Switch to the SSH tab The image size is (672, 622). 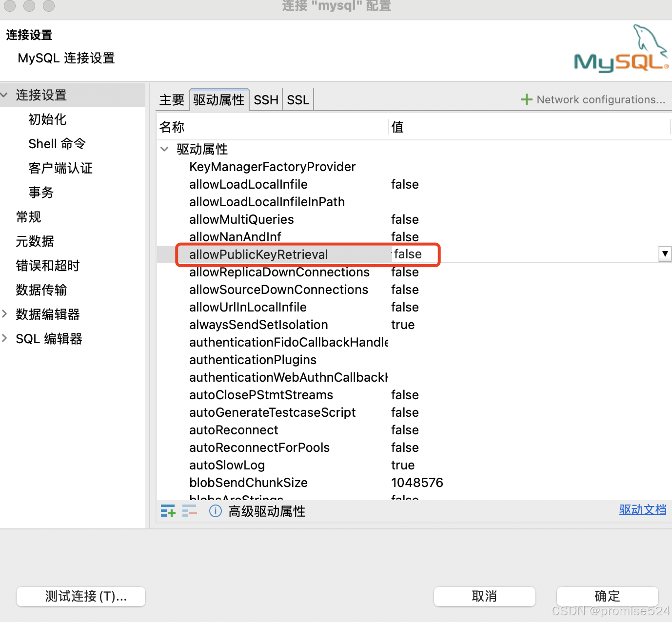click(x=266, y=100)
